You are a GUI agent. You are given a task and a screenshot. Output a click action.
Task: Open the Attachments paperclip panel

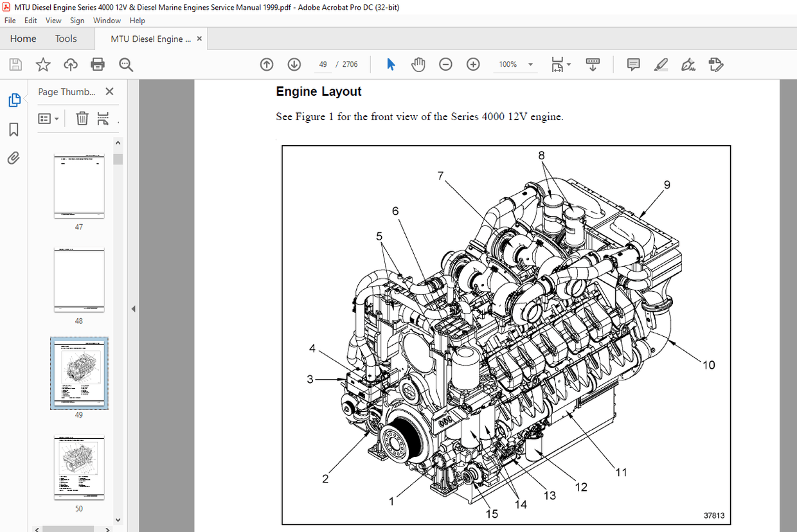[14, 157]
